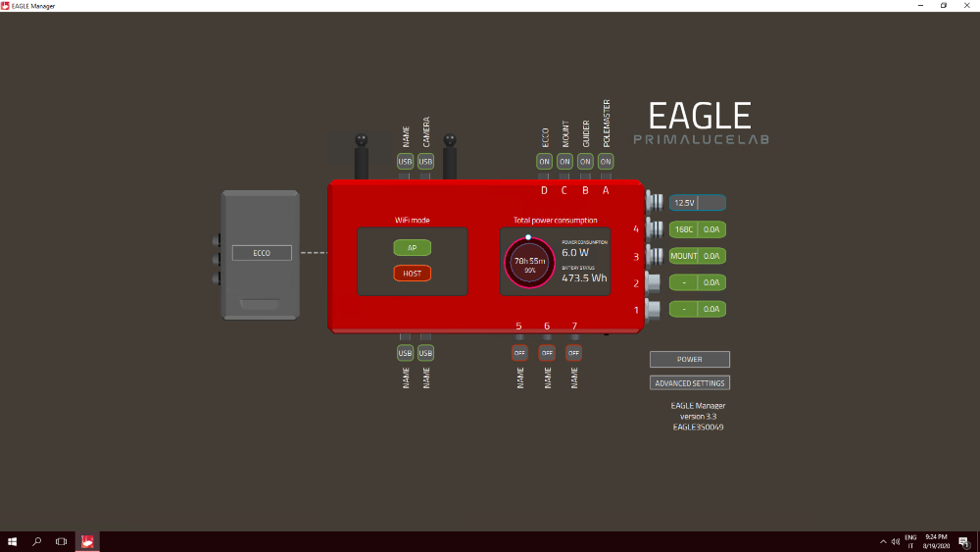Image resolution: width=980 pixels, height=552 pixels.
Task: Open the Windows Start menu
Action: pos(12,541)
